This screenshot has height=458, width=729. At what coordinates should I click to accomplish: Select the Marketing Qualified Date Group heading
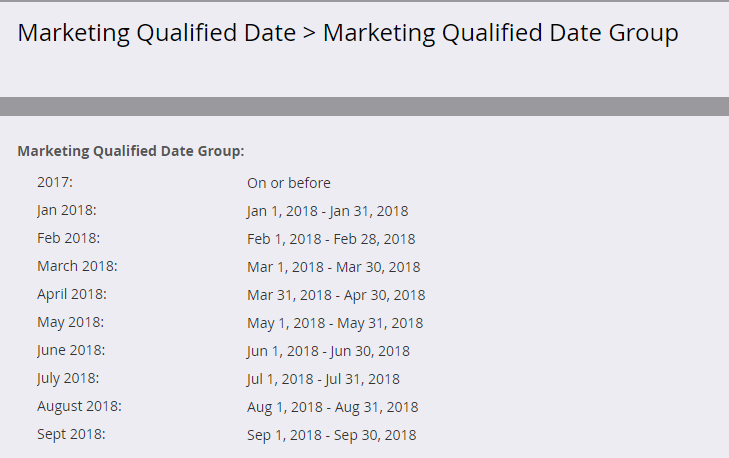131,151
